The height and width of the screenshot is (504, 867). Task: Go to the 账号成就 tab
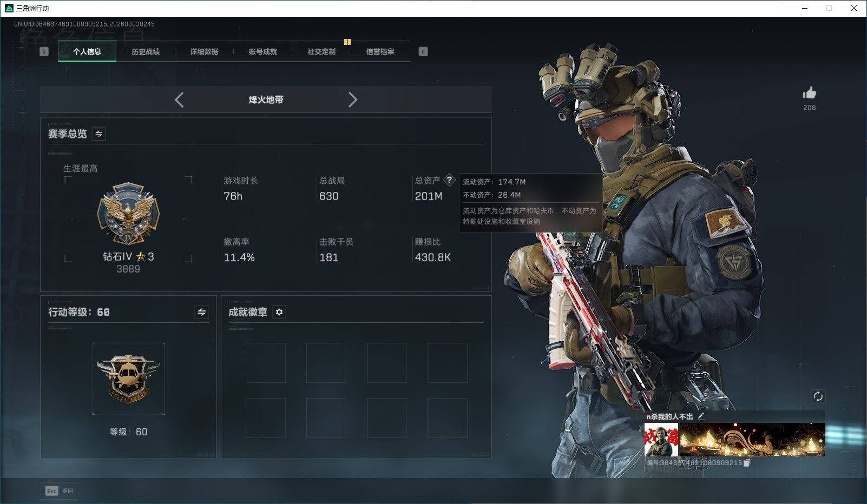point(262,52)
